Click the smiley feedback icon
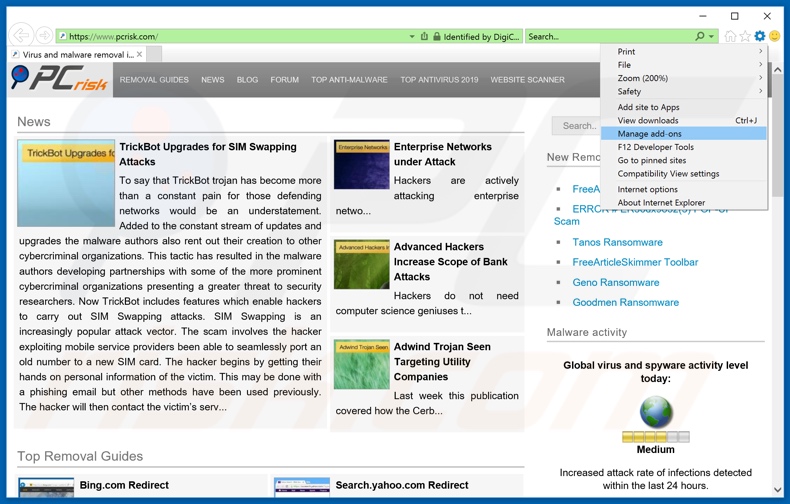This screenshot has height=504, width=790. pyautogui.click(x=775, y=36)
